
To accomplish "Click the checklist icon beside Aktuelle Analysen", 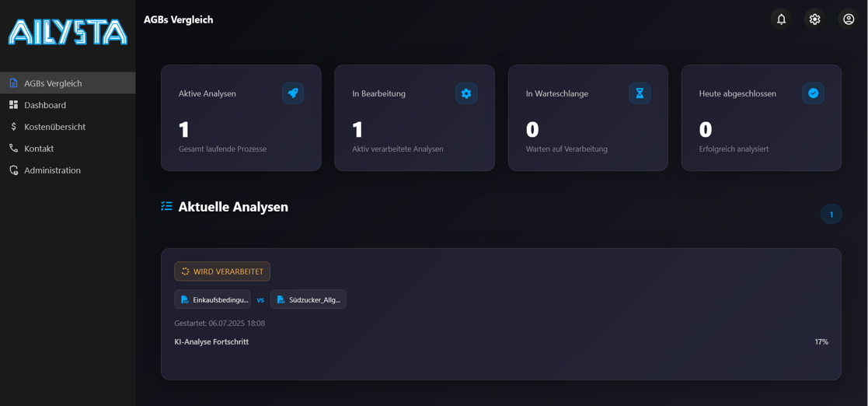I will 166,206.
